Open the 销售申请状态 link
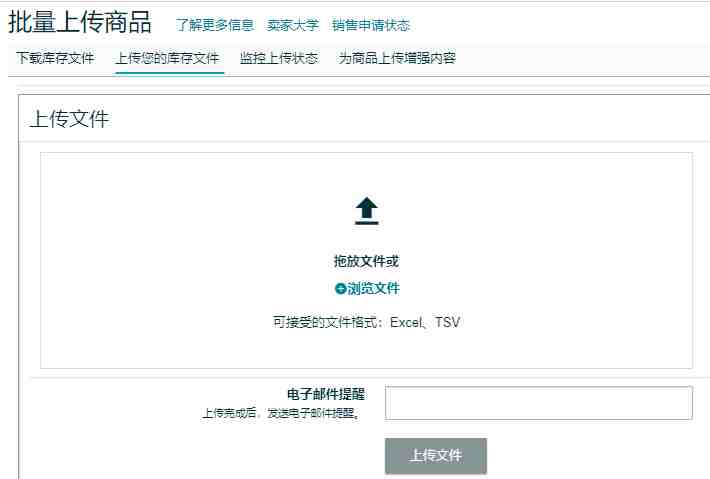 click(x=371, y=25)
